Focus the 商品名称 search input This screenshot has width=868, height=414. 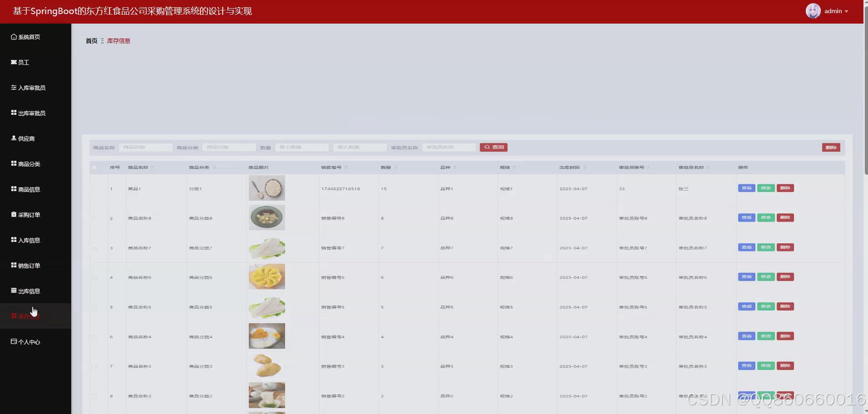pos(145,148)
